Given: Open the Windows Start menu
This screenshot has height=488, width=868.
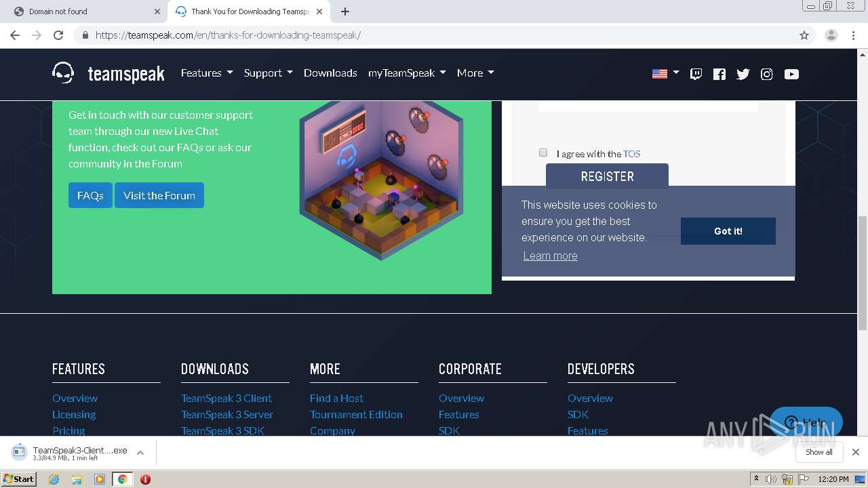Looking at the screenshot, I should click(18, 479).
